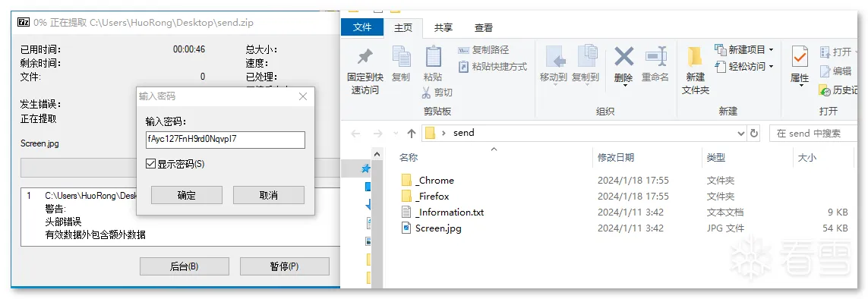Image resolution: width=868 pixels, height=299 pixels.
Task: Open the Easy access (轻松访问) dropdown
Action: click(744, 66)
